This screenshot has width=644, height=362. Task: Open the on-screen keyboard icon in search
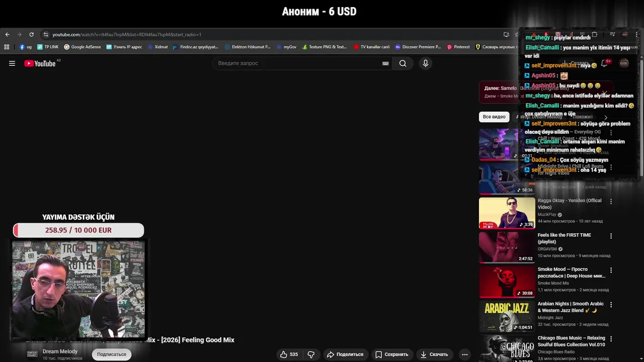tap(385, 63)
